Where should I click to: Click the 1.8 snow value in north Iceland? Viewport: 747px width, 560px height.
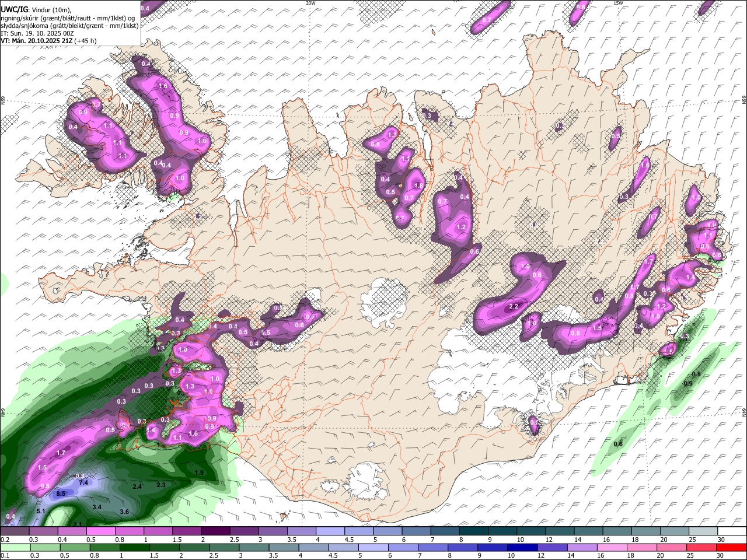click(418, 185)
